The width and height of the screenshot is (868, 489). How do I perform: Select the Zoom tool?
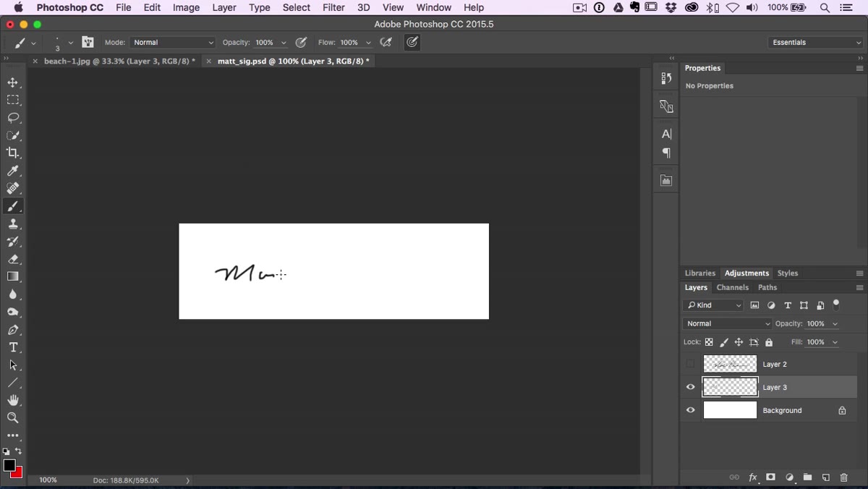(13, 418)
